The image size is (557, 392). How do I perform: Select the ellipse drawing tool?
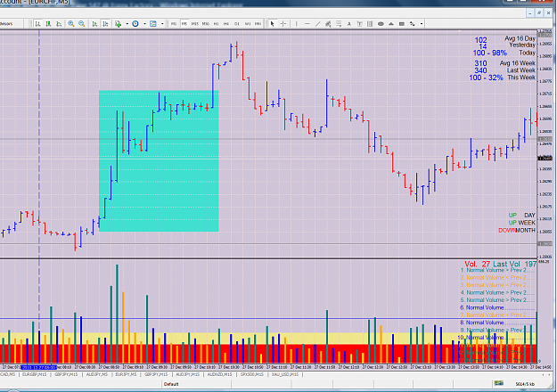coord(381,24)
